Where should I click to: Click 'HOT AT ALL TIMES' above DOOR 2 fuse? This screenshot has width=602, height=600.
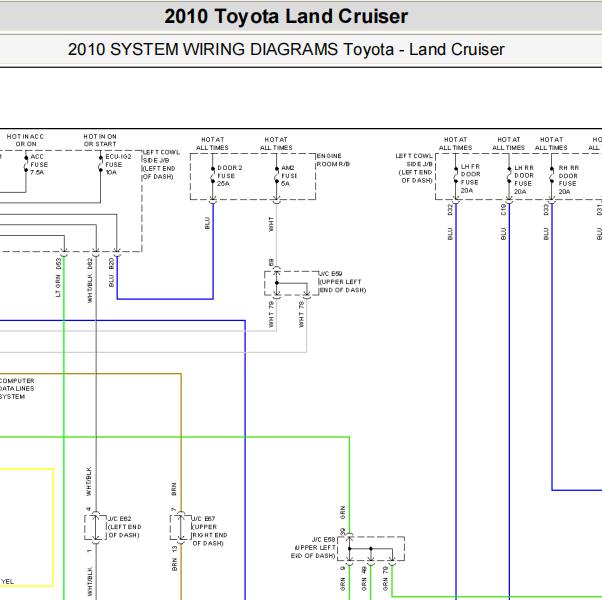[212, 144]
